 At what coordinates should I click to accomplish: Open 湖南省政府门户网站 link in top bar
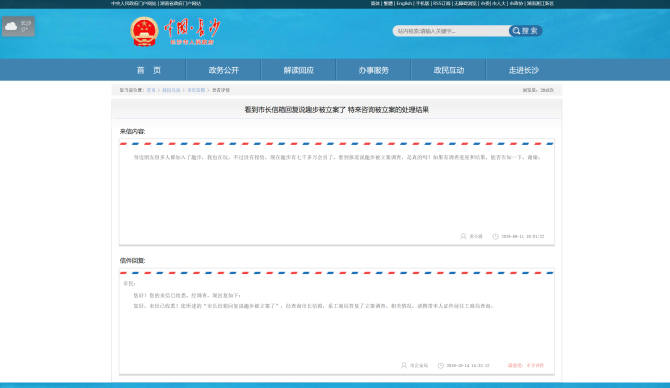[180, 3]
